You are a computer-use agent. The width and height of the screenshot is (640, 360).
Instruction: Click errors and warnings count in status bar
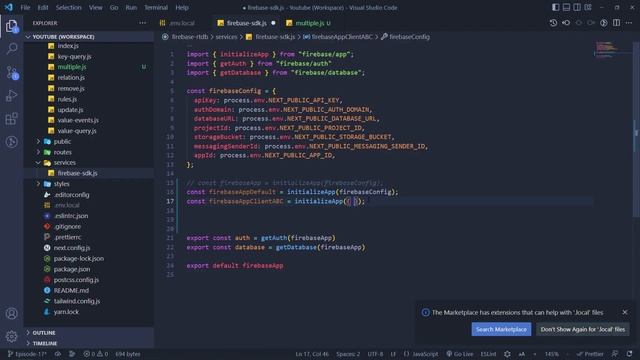[x=96, y=354]
